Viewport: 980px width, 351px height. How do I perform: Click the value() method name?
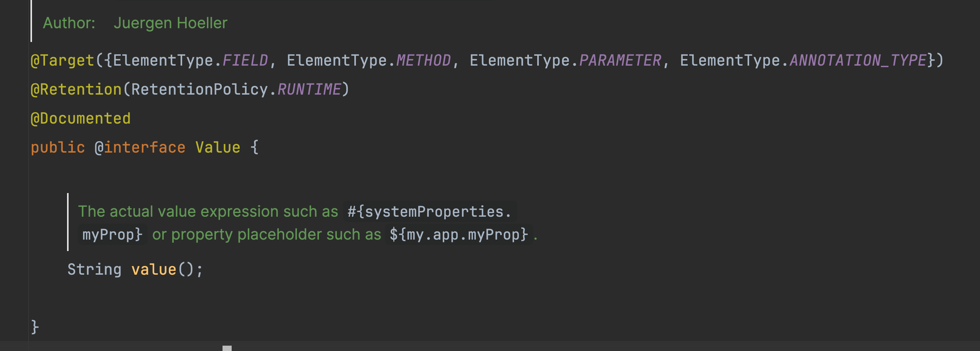coord(154,270)
